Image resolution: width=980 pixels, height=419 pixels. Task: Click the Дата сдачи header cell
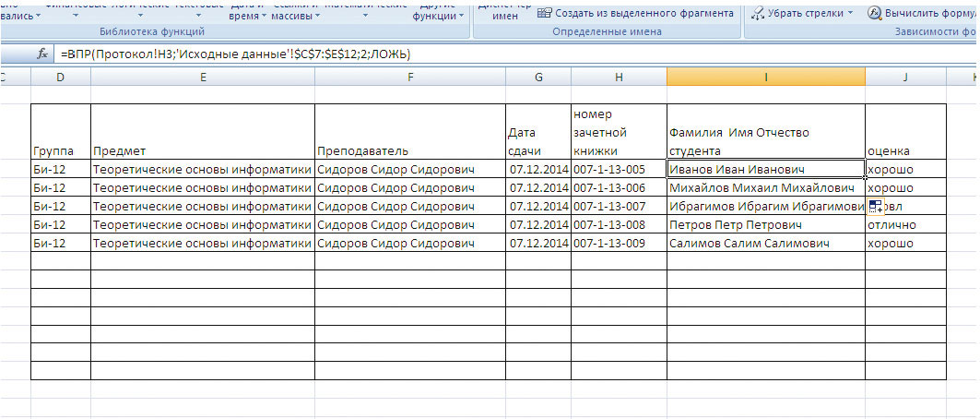pos(538,131)
